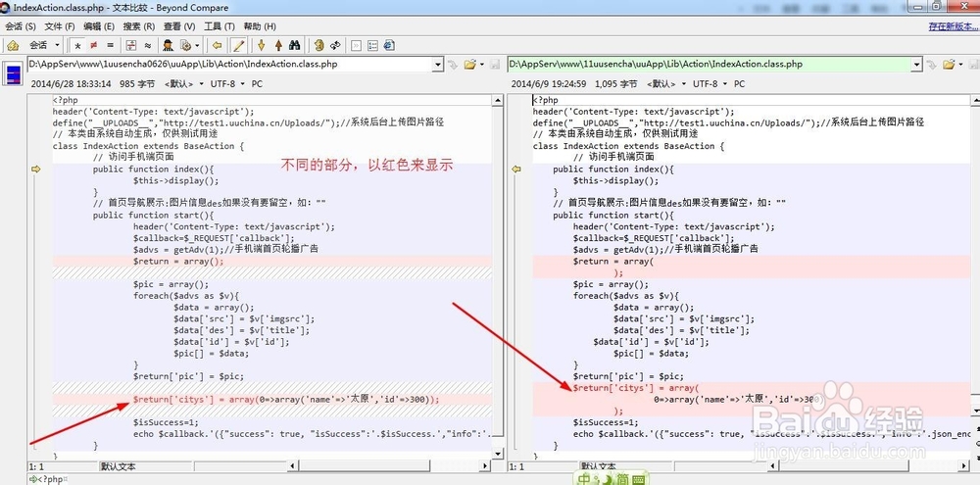Open 搜索 (R) menu
The image size is (980, 485).
139,26
